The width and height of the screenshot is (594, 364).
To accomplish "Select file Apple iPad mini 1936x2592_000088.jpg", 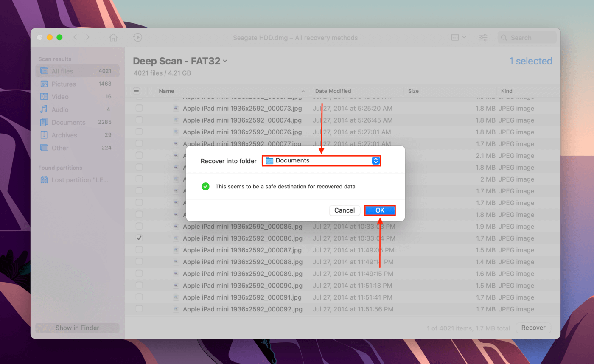I will tap(242, 262).
